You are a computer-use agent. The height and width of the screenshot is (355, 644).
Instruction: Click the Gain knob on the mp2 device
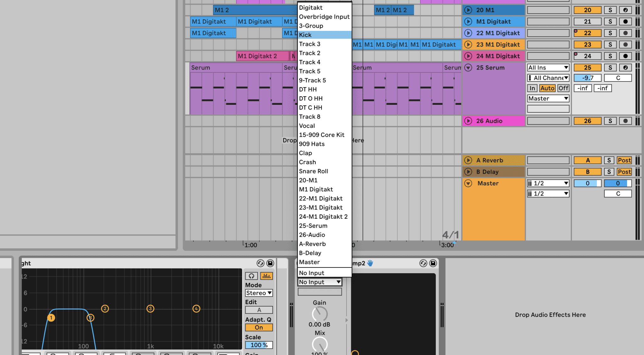[319, 314]
